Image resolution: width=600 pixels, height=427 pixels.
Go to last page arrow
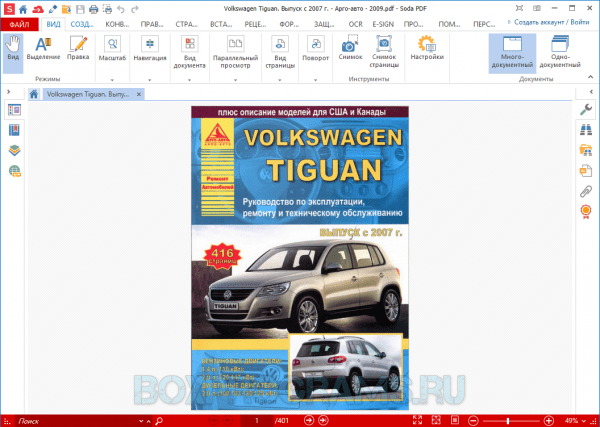point(323,420)
